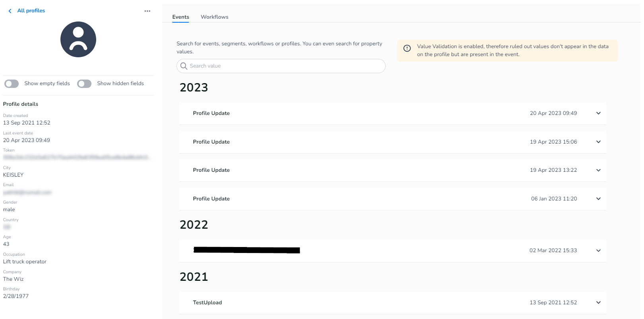Viewport: 644px width, 319px height.
Task: Go back to All profiles
Action: [31, 11]
